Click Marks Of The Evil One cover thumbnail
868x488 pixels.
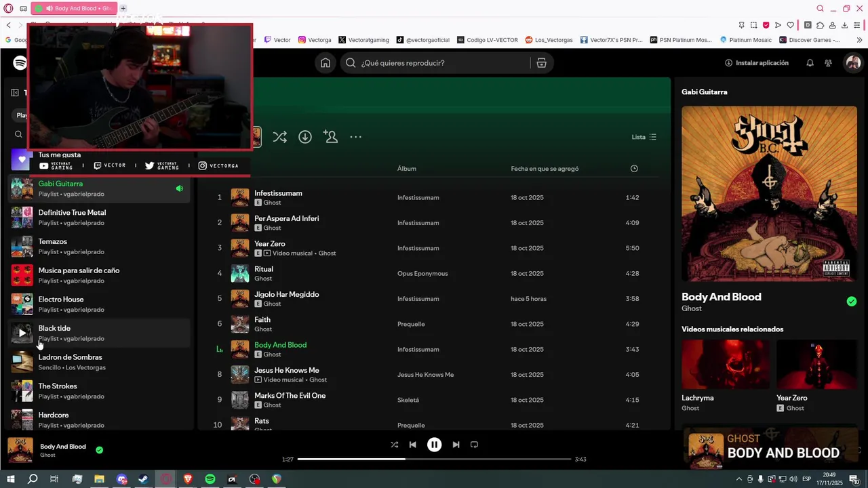coord(240,400)
